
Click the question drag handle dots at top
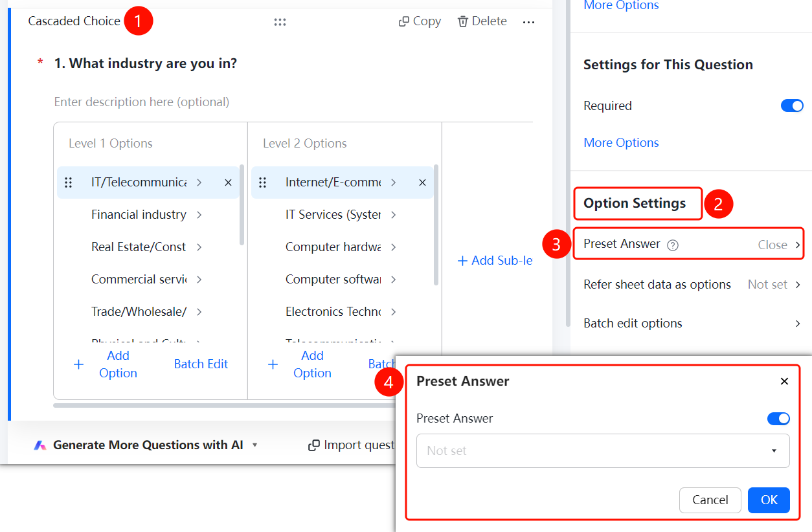pyautogui.click(x=280, y=22)
